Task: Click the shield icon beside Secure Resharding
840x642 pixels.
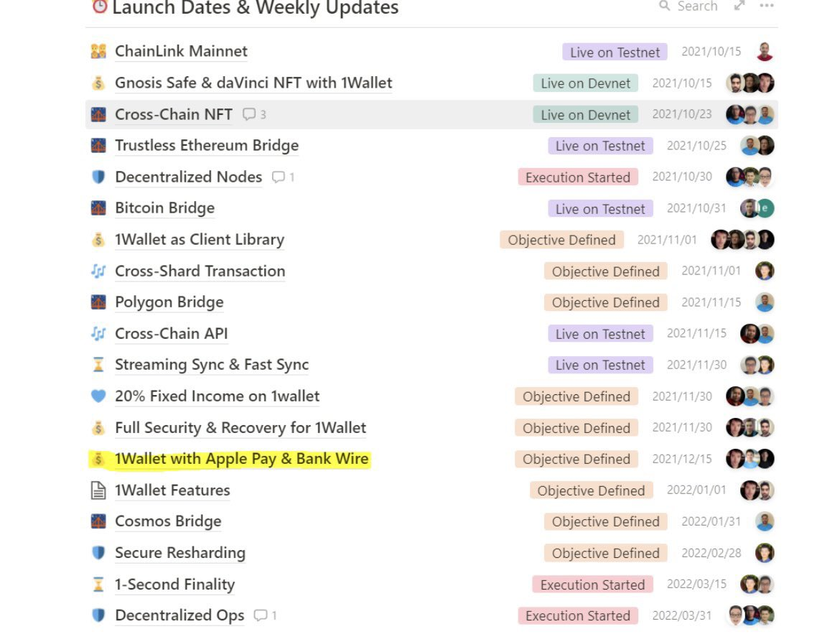Action: tap(98, 553)
